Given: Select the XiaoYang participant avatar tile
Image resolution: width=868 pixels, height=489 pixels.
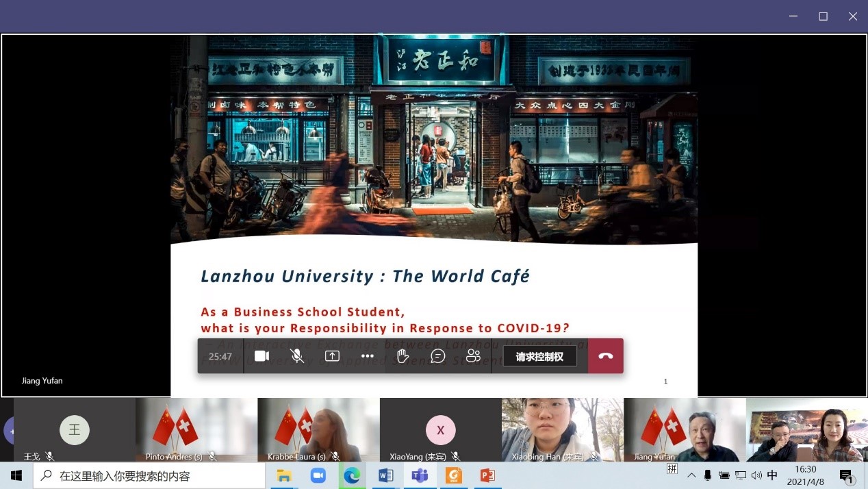Looking at the screenshot, I should [x=440, y=430].
